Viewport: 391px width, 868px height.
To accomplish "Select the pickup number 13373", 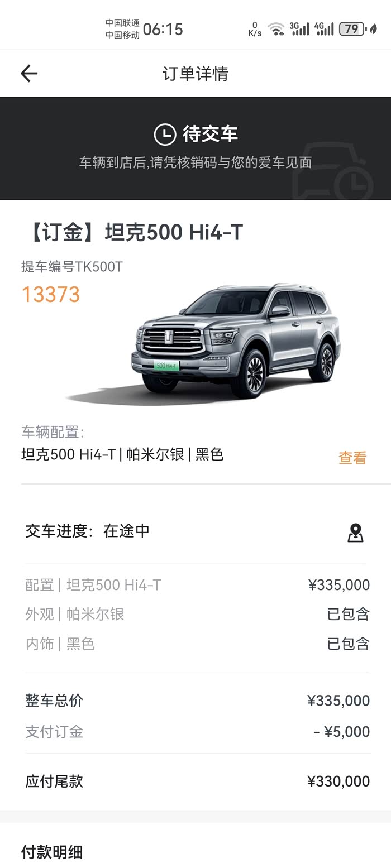I will 51,295.
